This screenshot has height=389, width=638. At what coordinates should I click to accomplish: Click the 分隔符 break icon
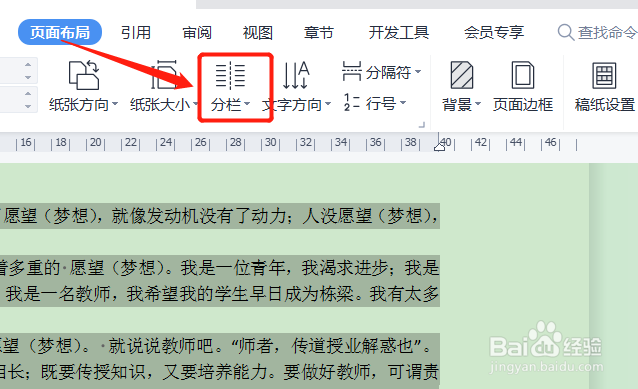tap(352, 72)
